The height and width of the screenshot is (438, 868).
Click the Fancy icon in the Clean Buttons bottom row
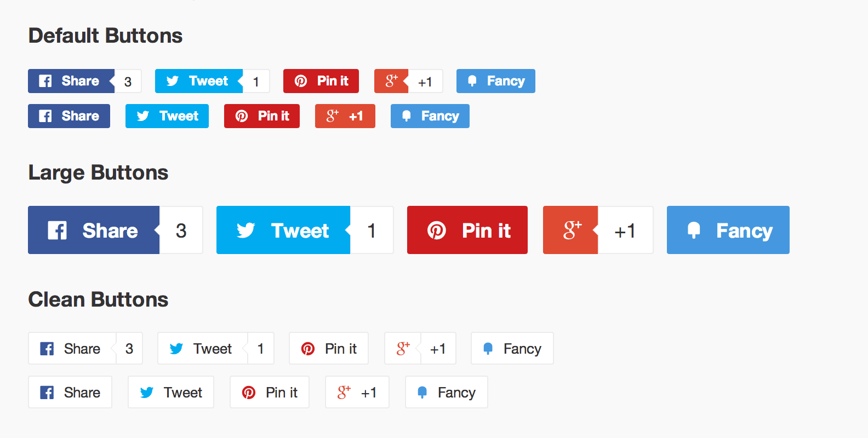[x=422, y=392]
